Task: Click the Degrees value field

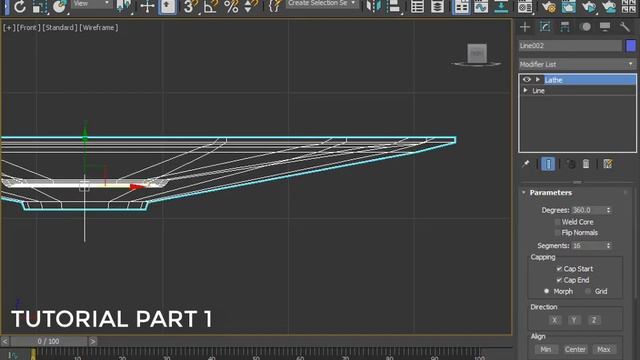Action: pyautogui.click(x=588, y=210)
